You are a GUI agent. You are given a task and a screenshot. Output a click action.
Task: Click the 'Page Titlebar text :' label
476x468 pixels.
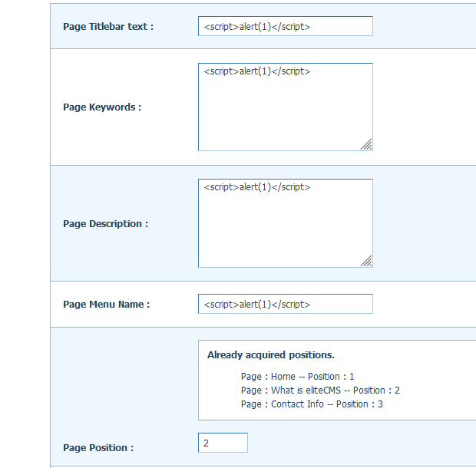(108, 27)
